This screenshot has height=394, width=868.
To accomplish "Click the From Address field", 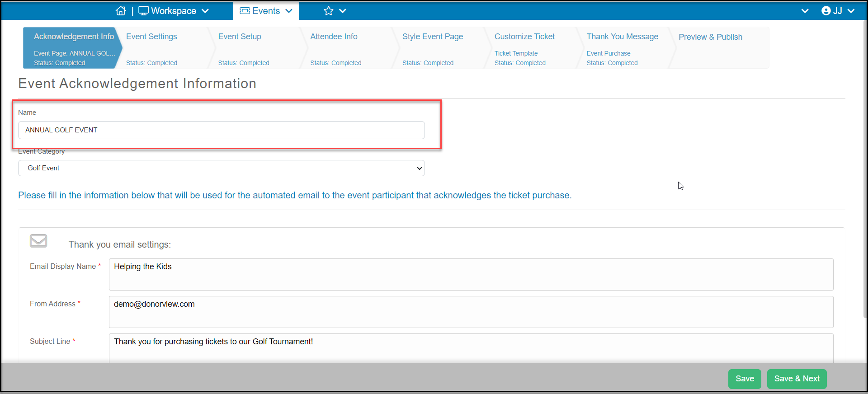I will click(471, 312).
